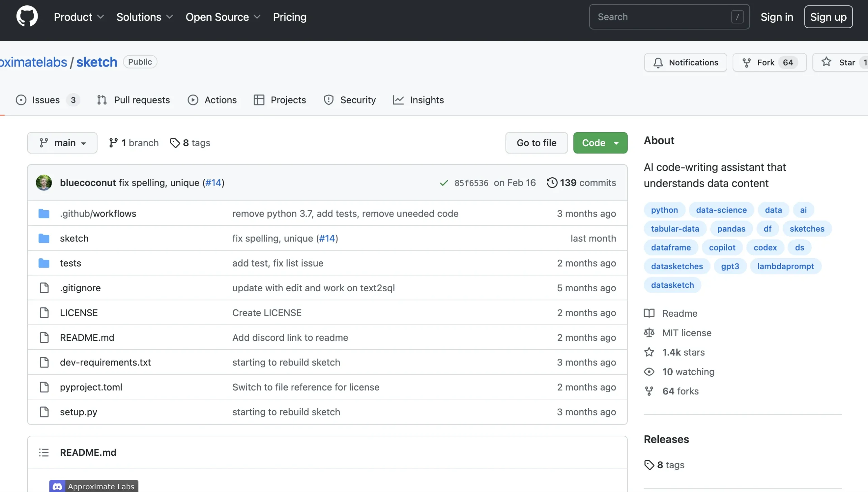This screenshot has width=868, height=492.
Task: Click the Go to file button
Action: (x=536, y=143)
